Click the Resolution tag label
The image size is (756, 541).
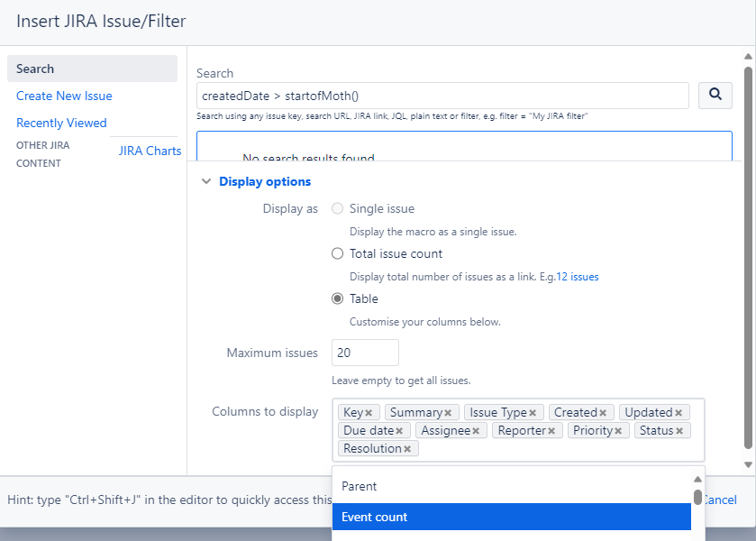pos(372,449)
